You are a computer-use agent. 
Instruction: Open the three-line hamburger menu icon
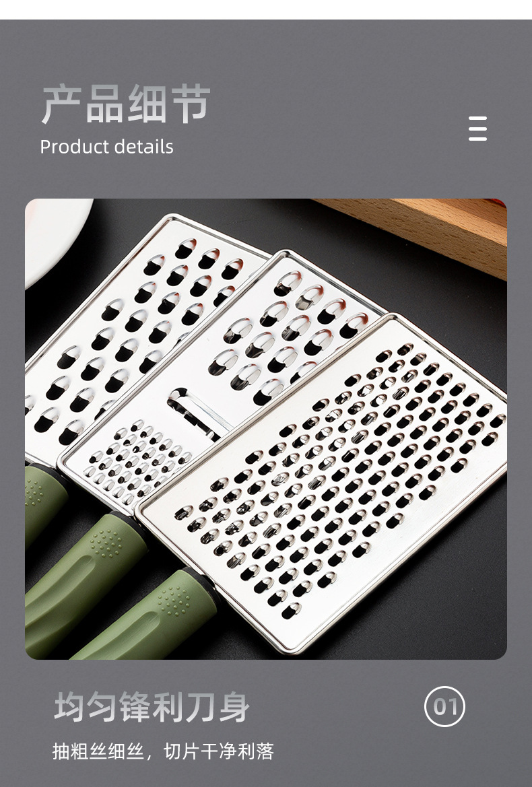[477, 129]
